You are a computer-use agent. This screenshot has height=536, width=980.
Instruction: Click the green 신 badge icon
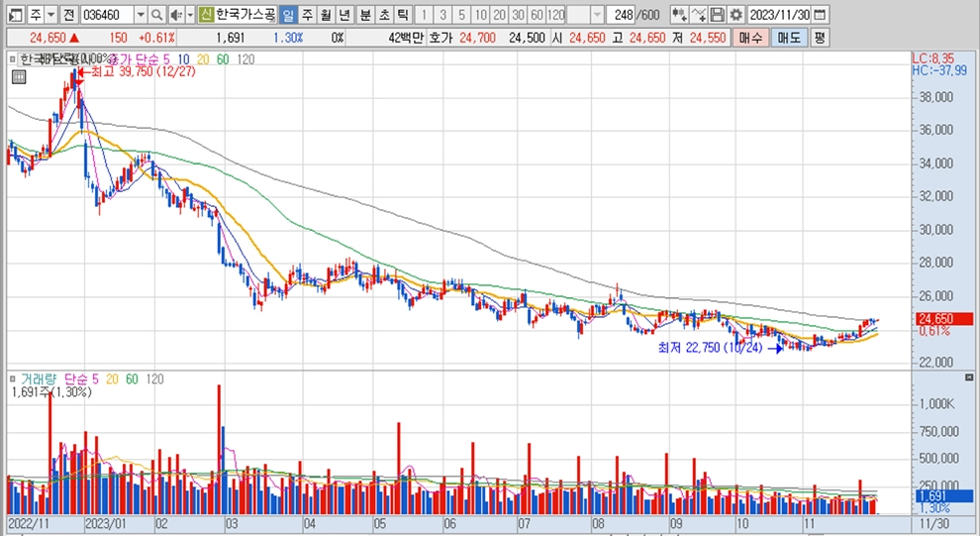click(x=206, y=15)
